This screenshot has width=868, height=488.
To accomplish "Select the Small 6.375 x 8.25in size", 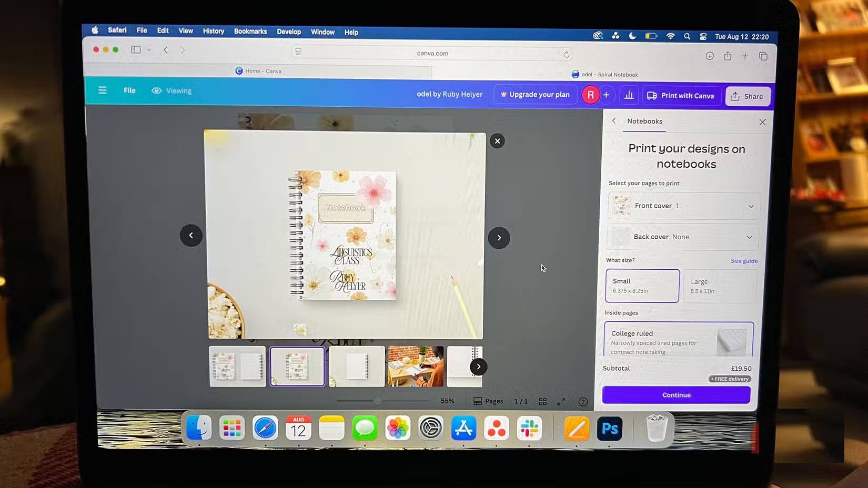I will point(642,286).
